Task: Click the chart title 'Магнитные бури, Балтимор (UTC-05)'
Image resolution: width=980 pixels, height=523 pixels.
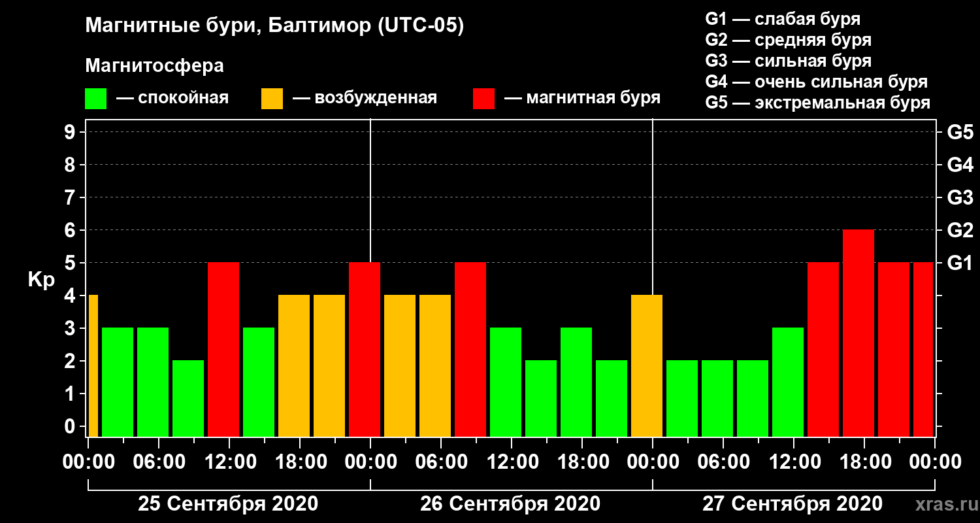Action: point(274,27)
